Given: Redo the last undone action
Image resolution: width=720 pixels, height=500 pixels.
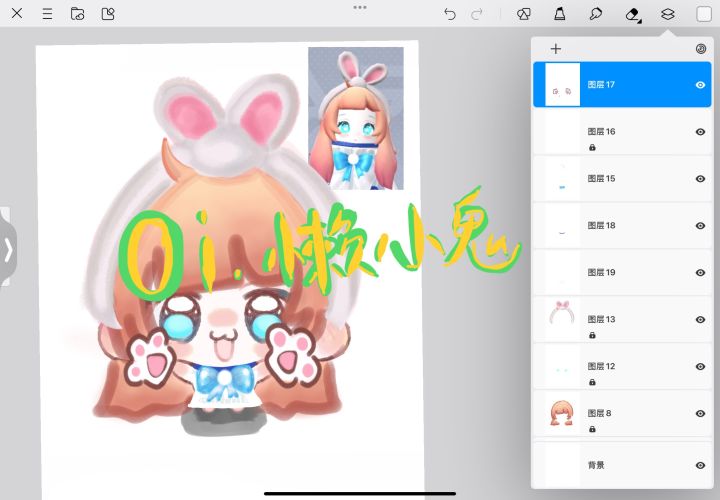Looking at the screenshot, I should coord(477,14).
